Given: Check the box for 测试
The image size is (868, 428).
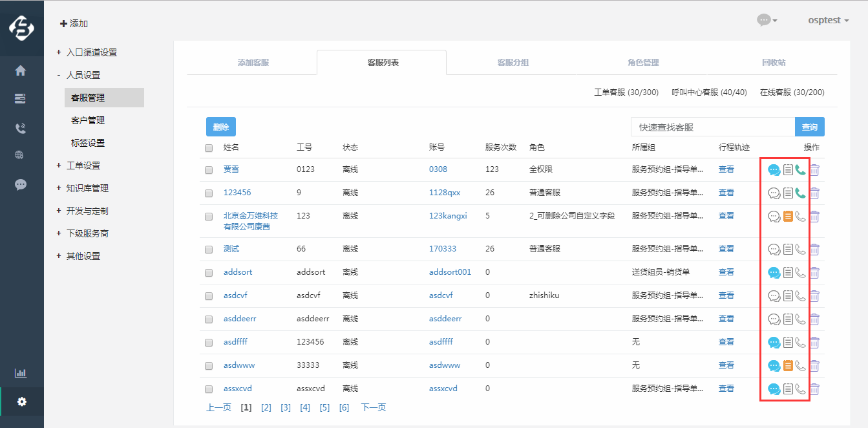Looking at the screenshot, I should [209, 250].
